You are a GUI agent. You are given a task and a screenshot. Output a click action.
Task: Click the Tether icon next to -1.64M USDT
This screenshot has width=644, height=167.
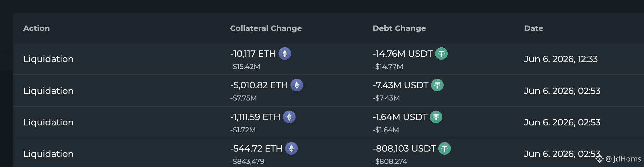click(x=436, y=117)
